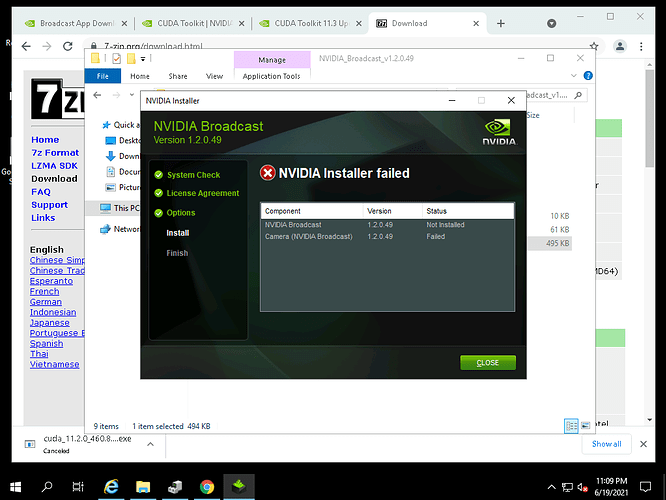Click Explorer back arrow button
This screenshot has height=500, width=666.
click(x=97, y=95)
